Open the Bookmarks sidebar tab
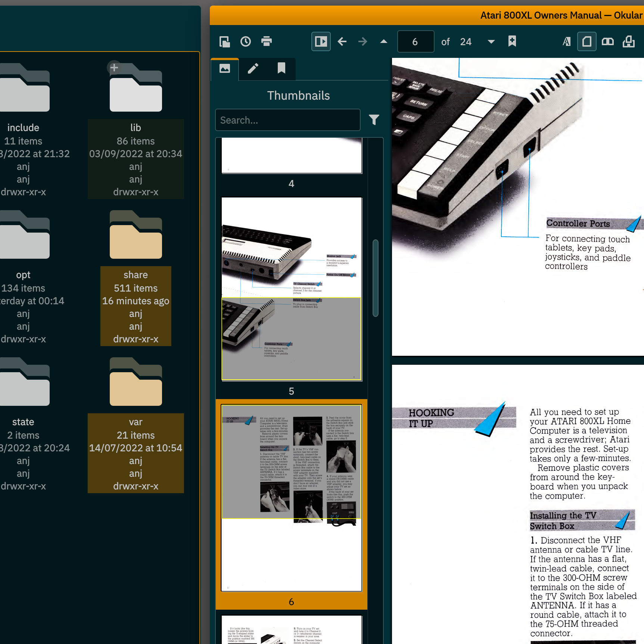 click(x=281, y=69)
